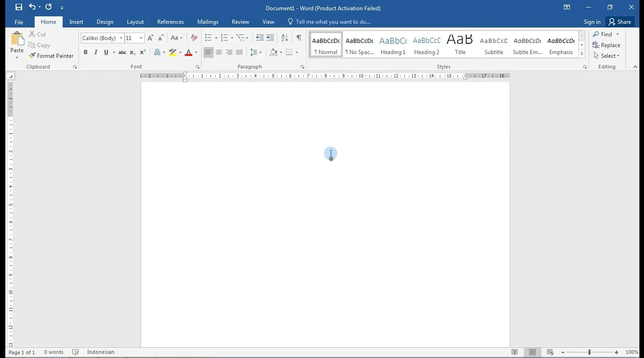Image resolution: width=644 pixels, height=358 pixels.
Task: Open the font color dropdown arrow
Action: click(196, 52)
